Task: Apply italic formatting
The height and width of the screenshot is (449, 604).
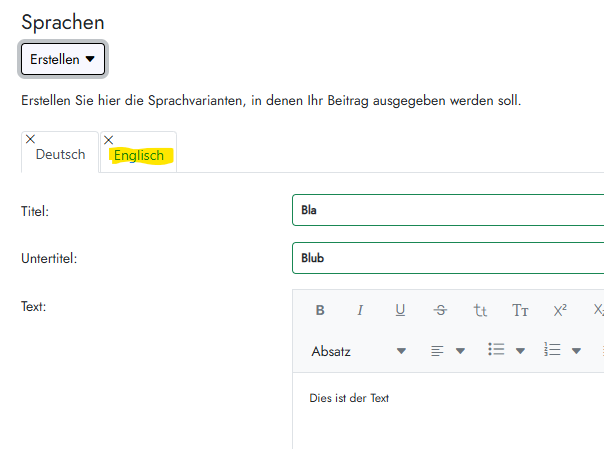Action: [x=360, y=310]
